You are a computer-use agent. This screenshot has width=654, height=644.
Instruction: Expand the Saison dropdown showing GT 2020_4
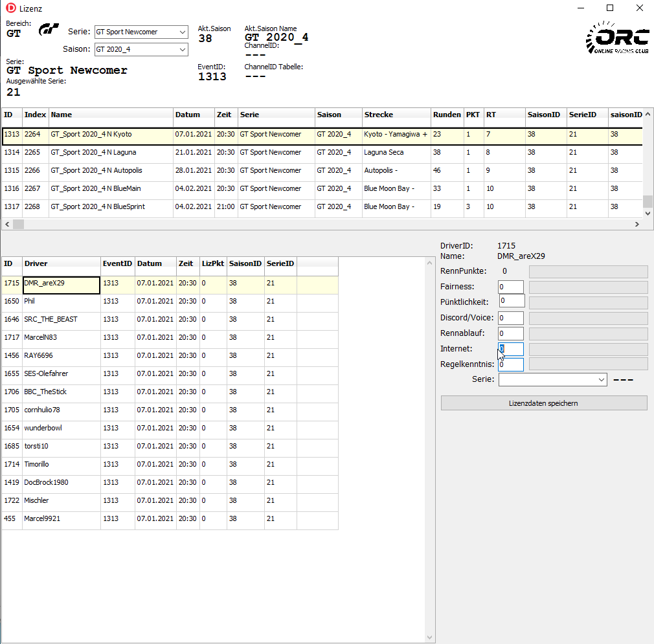(x=141, y=49)
